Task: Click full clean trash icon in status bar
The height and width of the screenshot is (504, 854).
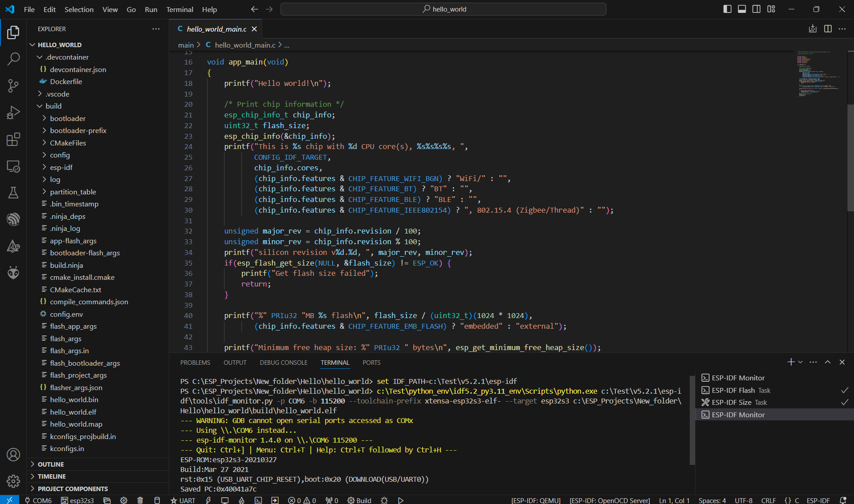Action: [140, 500]
